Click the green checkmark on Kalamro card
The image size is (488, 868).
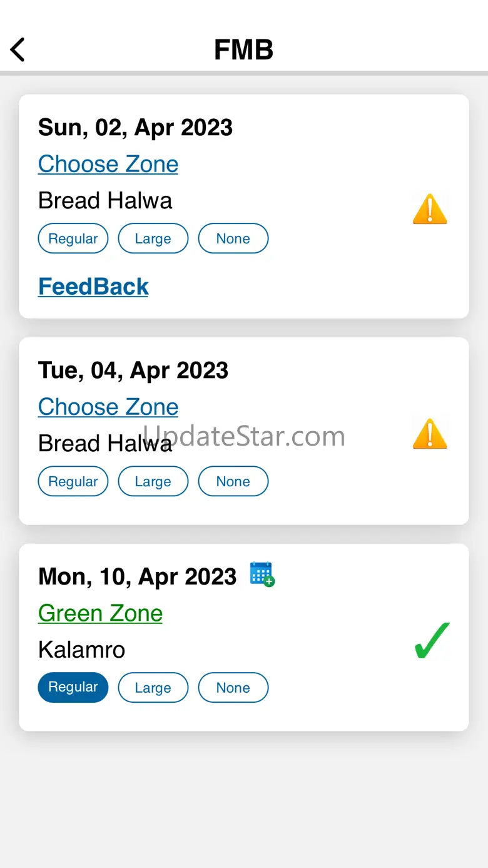(432, 640)
